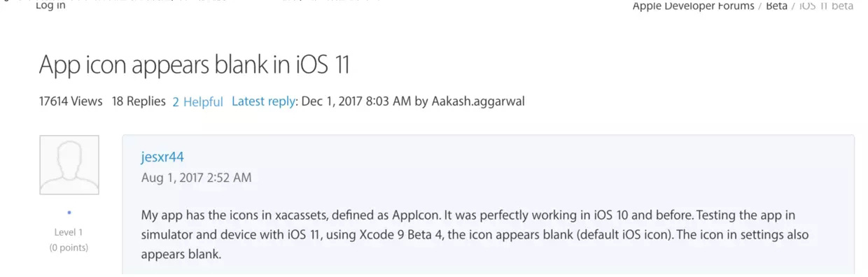Click the Level 1 label

[x=69, y=232]
